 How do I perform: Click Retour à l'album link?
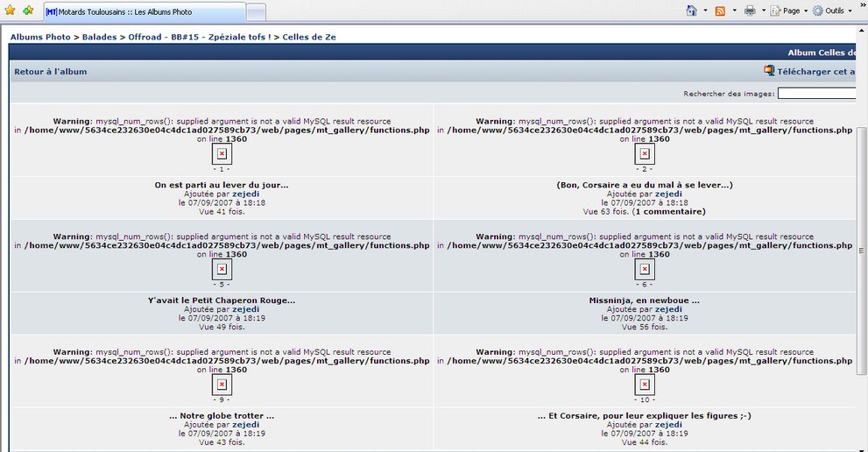[51, 72]
